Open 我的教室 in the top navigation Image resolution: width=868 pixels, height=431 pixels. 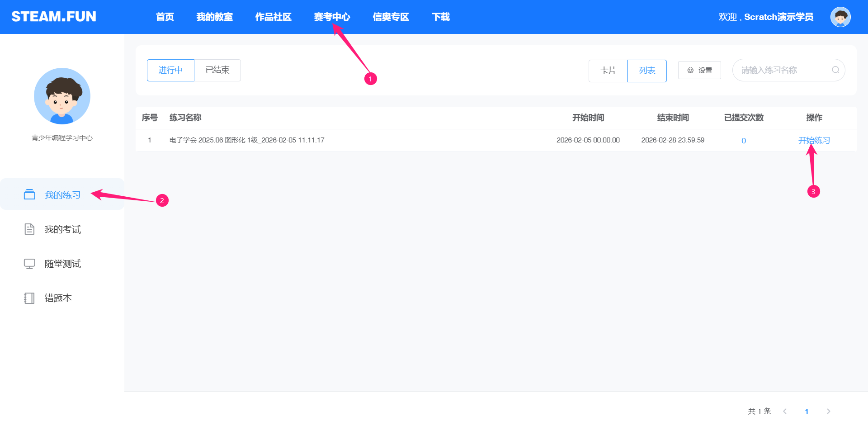tap(215, 17)
